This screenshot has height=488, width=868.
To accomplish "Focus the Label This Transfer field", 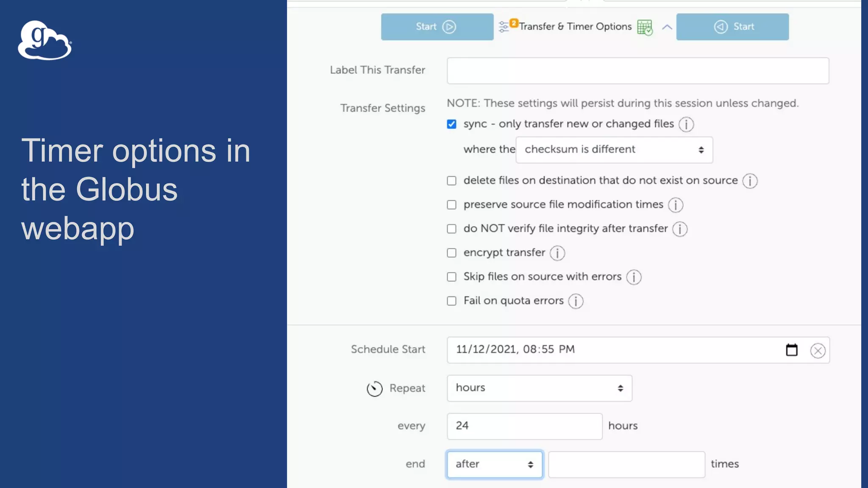I will [637, 71].
